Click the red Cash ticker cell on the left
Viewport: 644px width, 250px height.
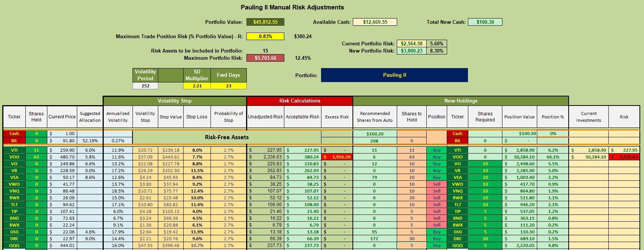click(14, 134)
